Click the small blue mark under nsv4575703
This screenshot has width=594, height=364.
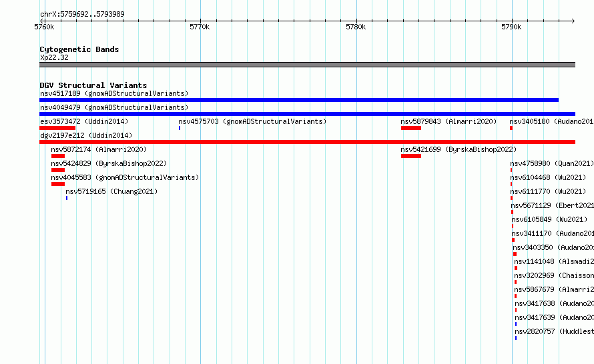pos(180,128)
